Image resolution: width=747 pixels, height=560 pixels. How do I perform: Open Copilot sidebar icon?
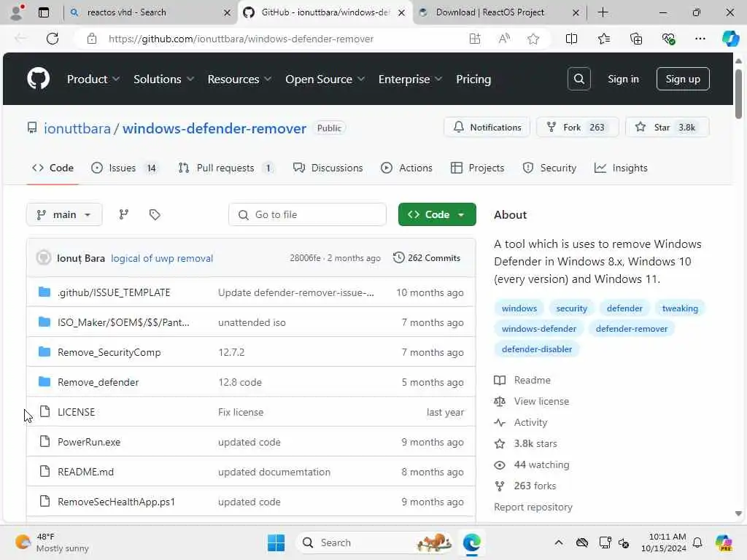730,39
